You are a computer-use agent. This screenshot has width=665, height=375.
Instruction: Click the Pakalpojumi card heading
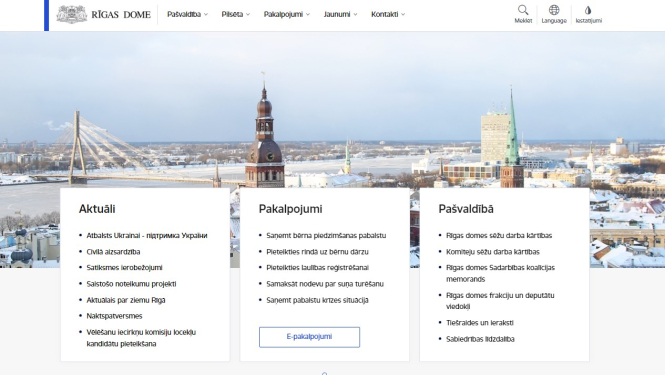[291, 209]
